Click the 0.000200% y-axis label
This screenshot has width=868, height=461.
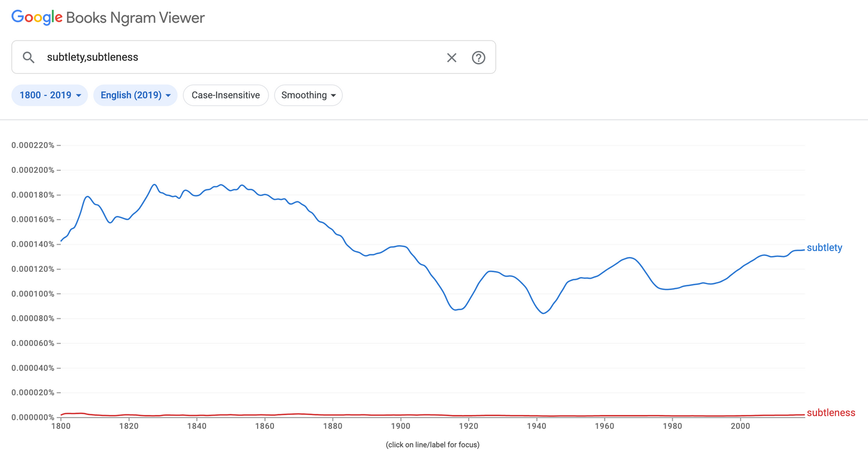33,170
